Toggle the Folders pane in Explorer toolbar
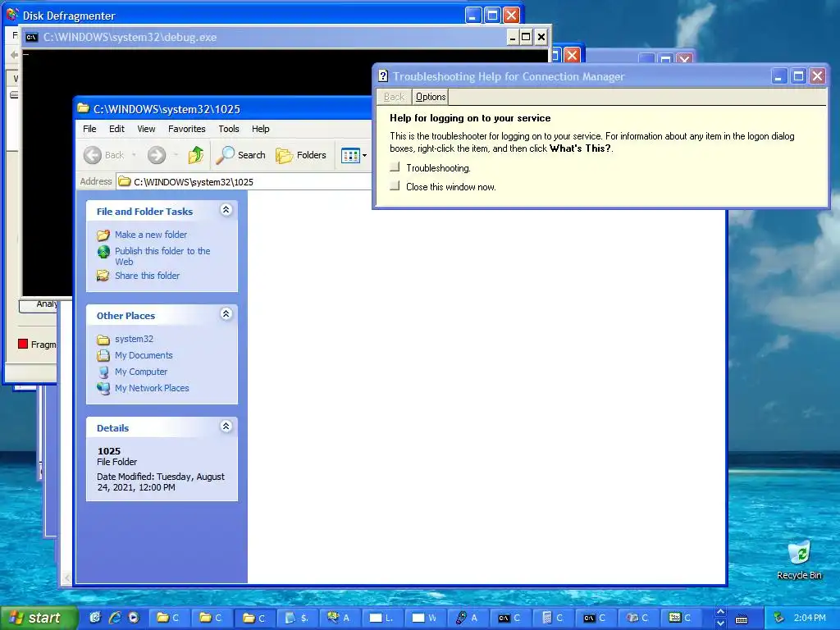The height and width of the screenshot is (630, 840). [300, 155]
